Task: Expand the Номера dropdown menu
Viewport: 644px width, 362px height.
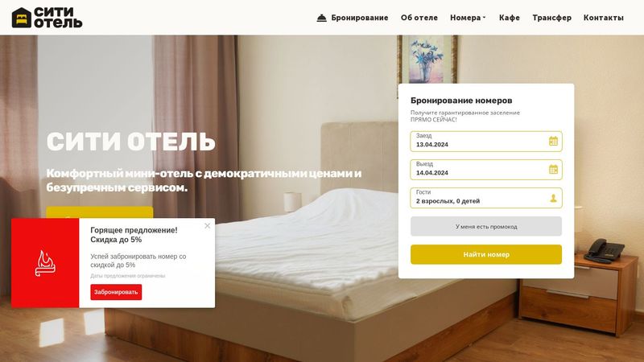Action: [468, 18]
